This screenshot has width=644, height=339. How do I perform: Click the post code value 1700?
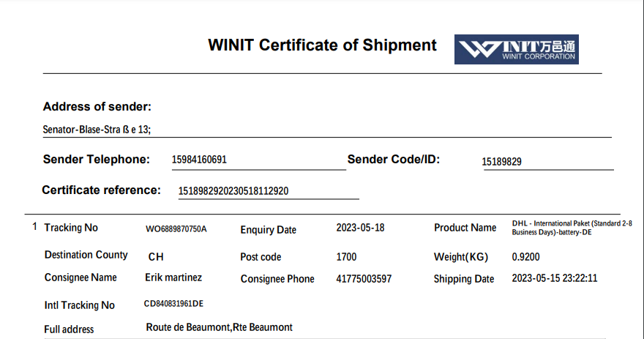click(348, 257)
